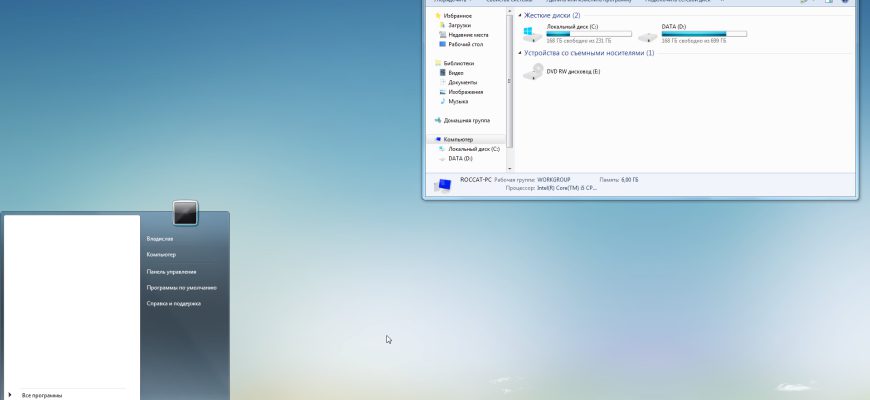The height and width of the screenshot is (400, 870).
Task: Open Компьютер from Start menu right pane
Action: pyautogui.click(x=161, y=255)
